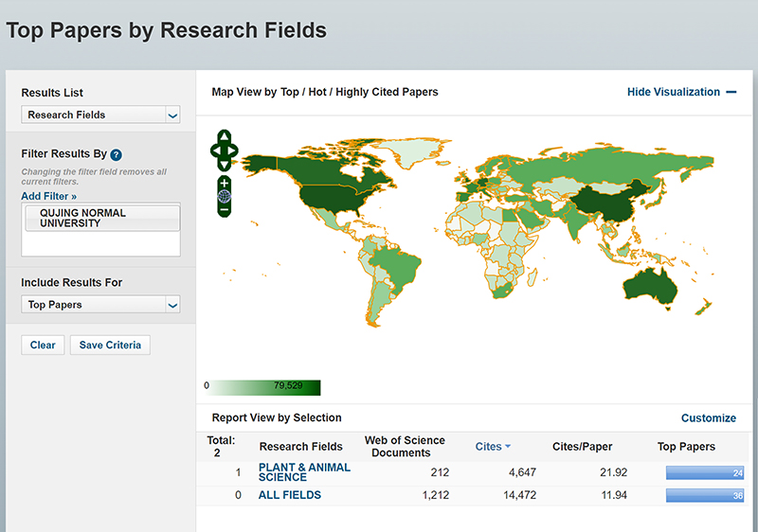Open the Results List dropdown

tap(100, 115)
